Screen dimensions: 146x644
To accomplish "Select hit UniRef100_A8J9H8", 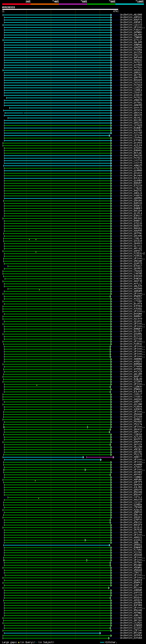I will (x=131, y=15).
